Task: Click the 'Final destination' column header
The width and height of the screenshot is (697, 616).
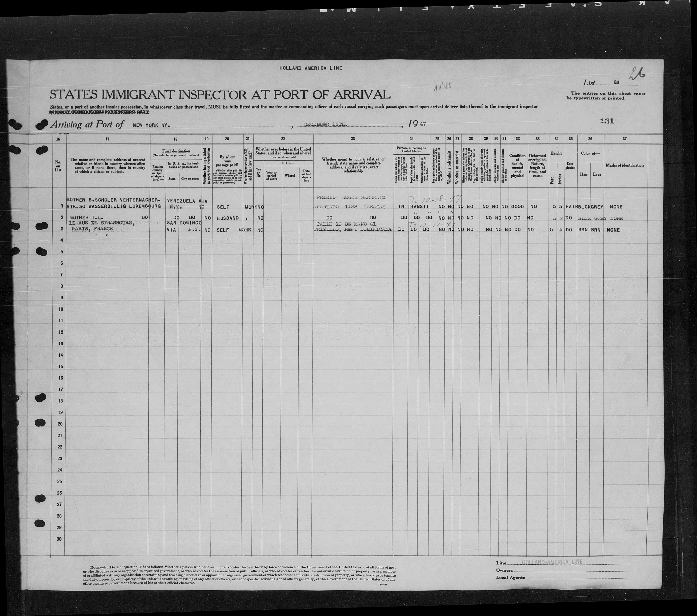Action: click(176, 151)
